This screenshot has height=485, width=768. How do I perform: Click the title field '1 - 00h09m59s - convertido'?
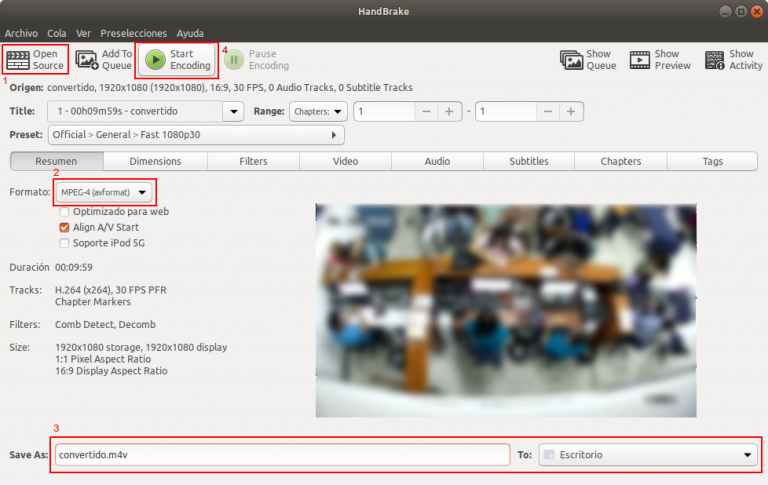pyautogui.click(x=135, y=112)
